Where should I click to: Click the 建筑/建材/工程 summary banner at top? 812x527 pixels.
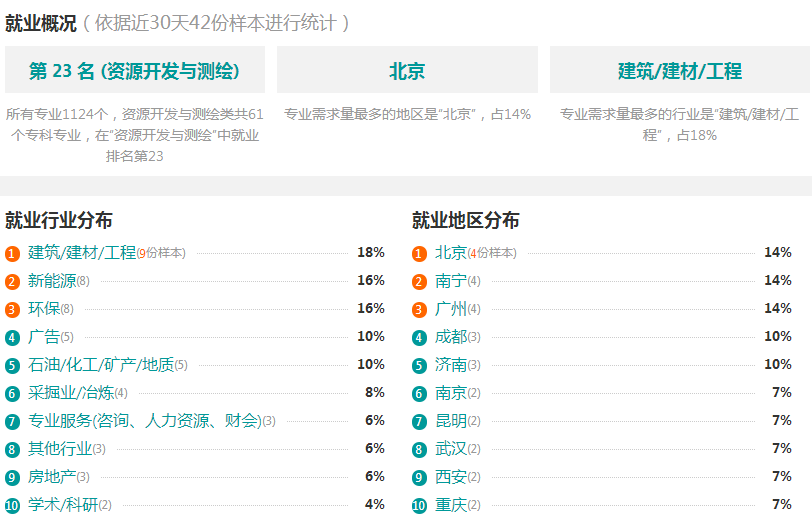pos(679,70)
